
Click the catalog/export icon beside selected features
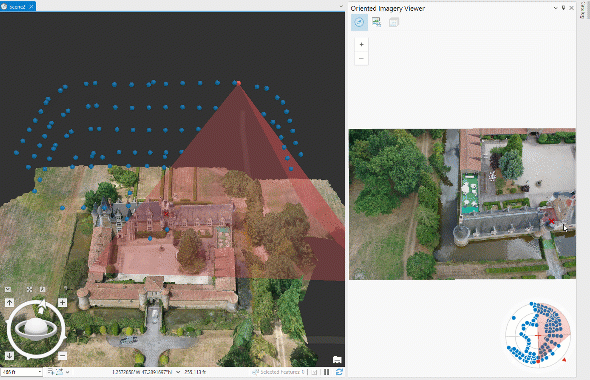(x=315, y=372)
